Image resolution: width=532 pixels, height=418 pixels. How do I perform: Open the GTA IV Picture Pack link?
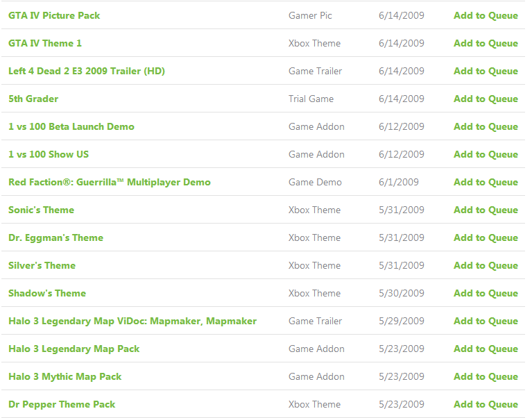[54, 15]
